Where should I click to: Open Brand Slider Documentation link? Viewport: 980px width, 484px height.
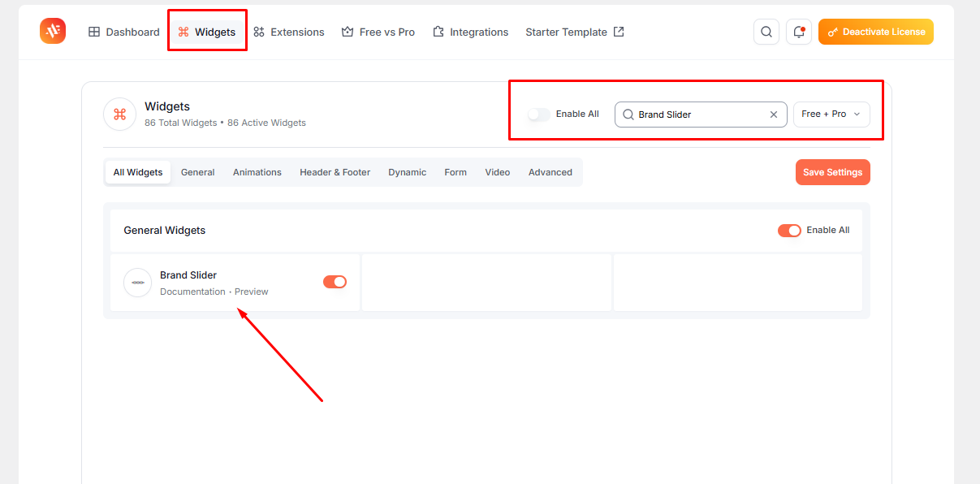coord(192,292)
